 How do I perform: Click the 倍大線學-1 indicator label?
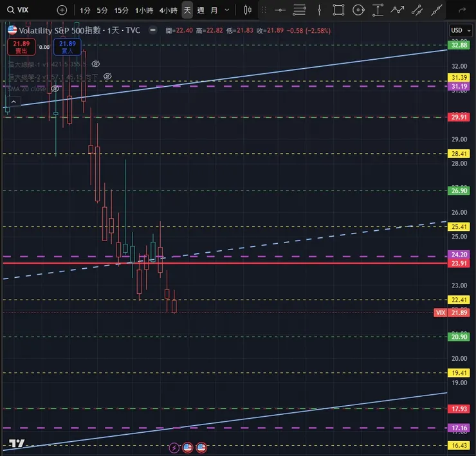(47, 64)
